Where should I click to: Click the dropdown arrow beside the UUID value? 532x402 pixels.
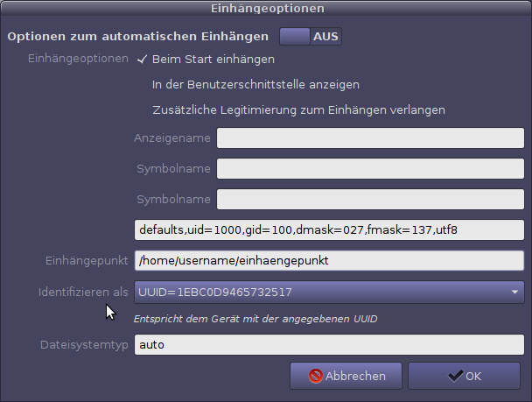point(514,293)
